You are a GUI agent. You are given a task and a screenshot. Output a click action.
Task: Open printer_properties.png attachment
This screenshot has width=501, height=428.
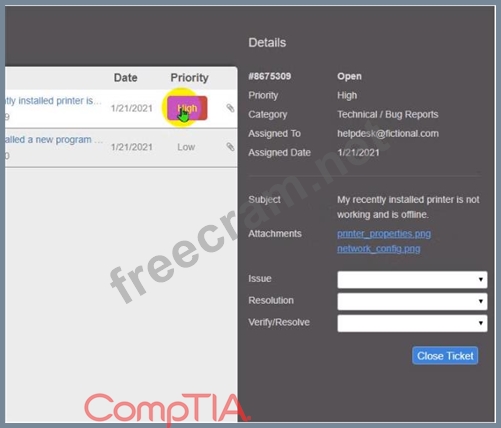pos(384,234)
